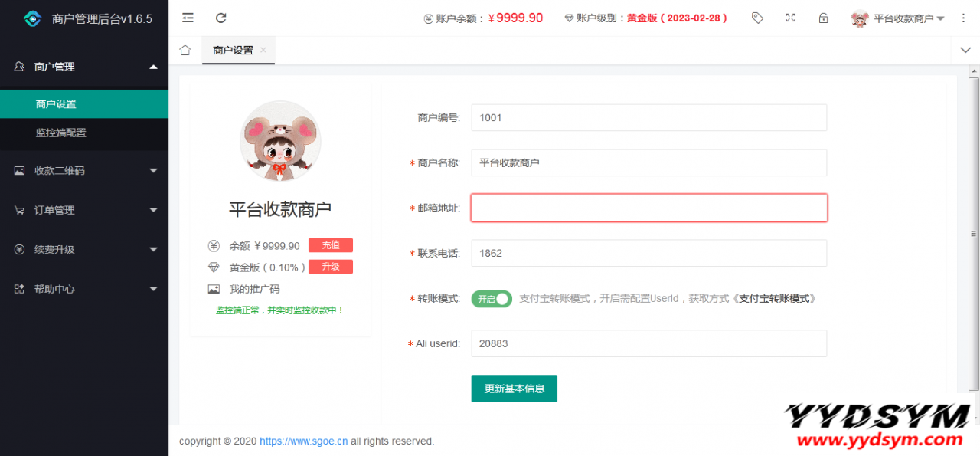Expand the tab operations chevron at right
Image resolution: width=980 pixels, height=456 pixels.
pos(965,51)
